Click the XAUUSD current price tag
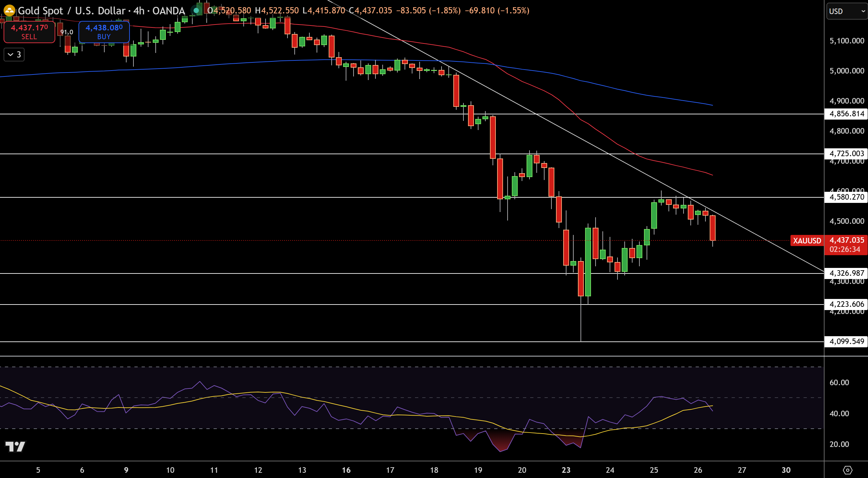Screen dimensions: 868x478 click(x=807, y=241)
